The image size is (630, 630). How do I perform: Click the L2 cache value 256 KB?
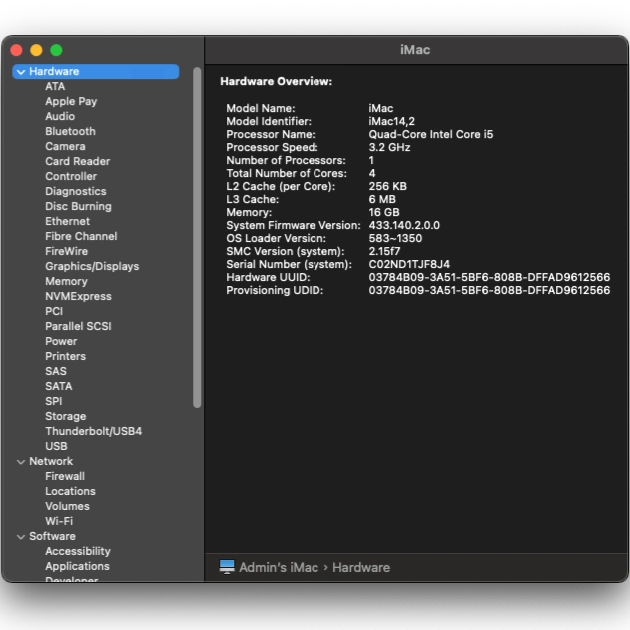pyautogui.click(x=387, y=186)
